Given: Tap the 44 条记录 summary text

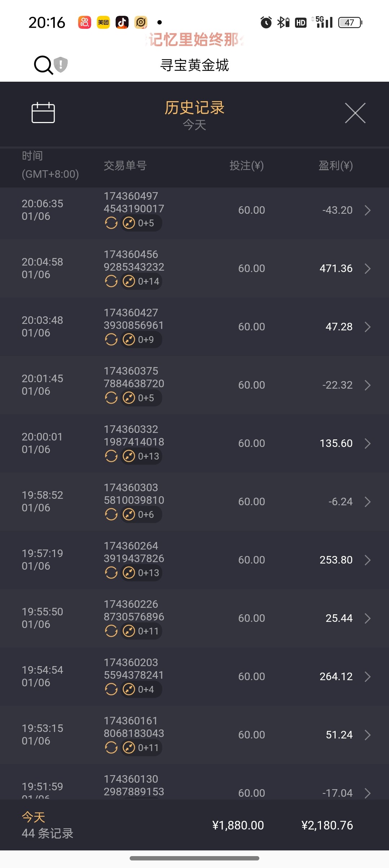Looking at the screenshot, I should 48,833.
